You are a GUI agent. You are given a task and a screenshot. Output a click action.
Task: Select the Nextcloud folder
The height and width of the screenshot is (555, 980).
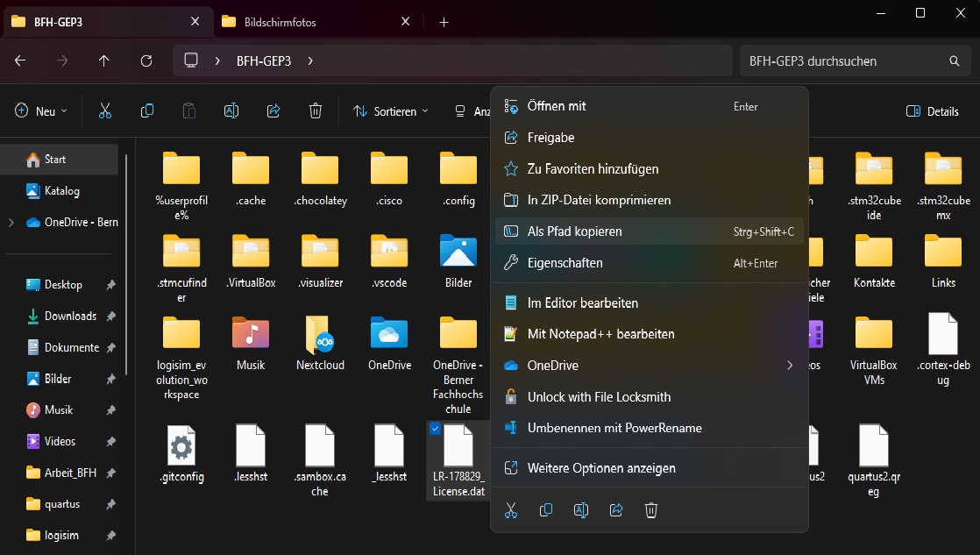click(x=320, y=343)
